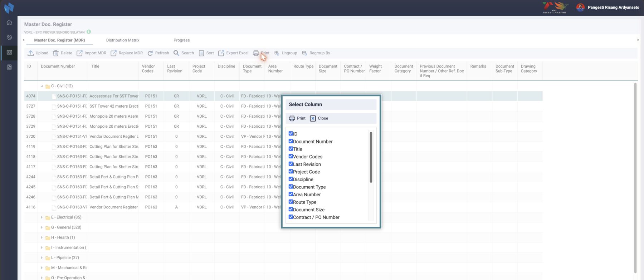Expand the O - Pre-Operation group
The height and width of the screenshot is (280, 644).
click(42, 278)
